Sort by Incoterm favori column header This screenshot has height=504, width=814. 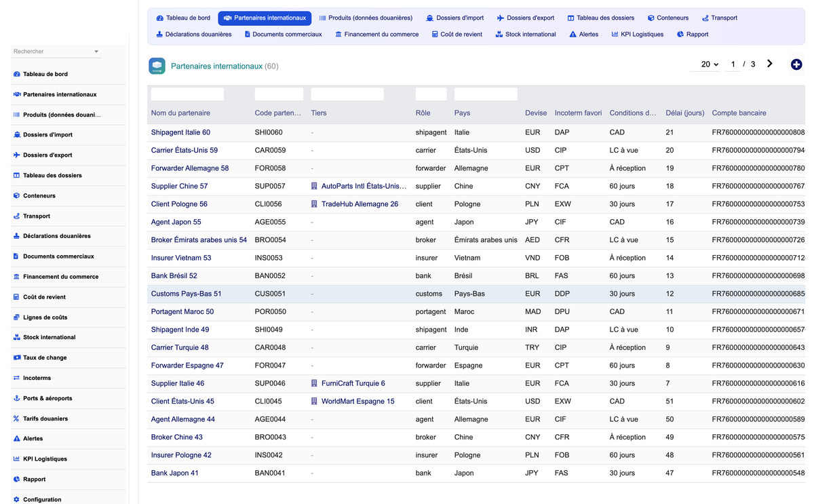[578, 113]
